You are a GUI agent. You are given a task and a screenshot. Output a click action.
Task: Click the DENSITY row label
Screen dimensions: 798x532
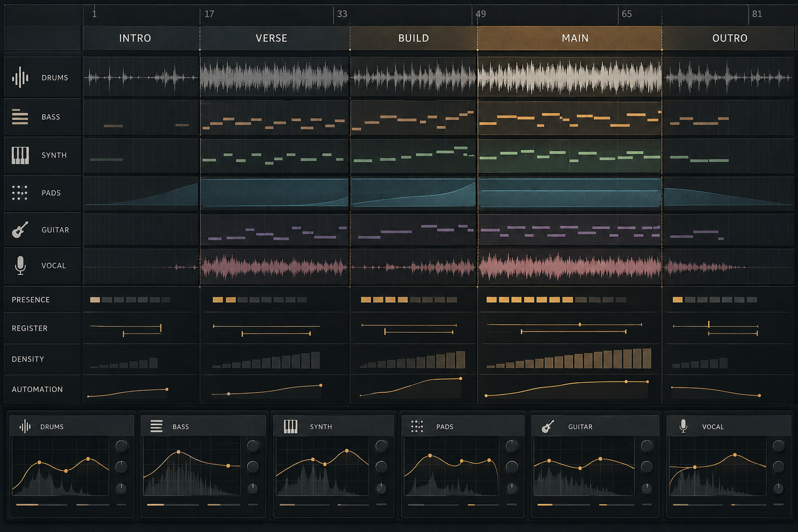pyautogui.click(x=28, y=359)
